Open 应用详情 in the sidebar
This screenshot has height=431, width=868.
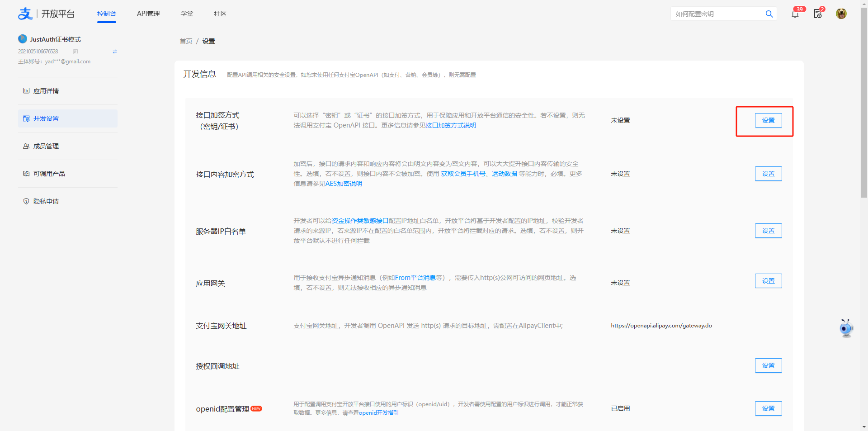[x=68, y=91]
